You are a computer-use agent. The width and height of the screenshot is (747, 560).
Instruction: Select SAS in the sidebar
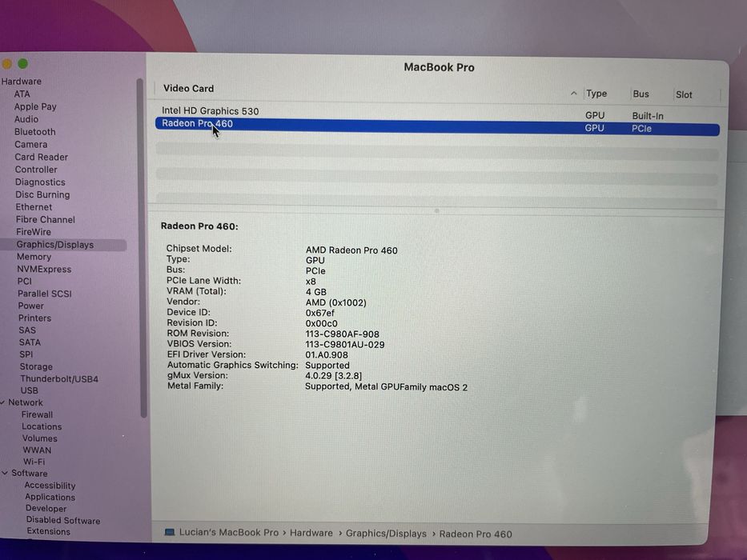point(27,330)
